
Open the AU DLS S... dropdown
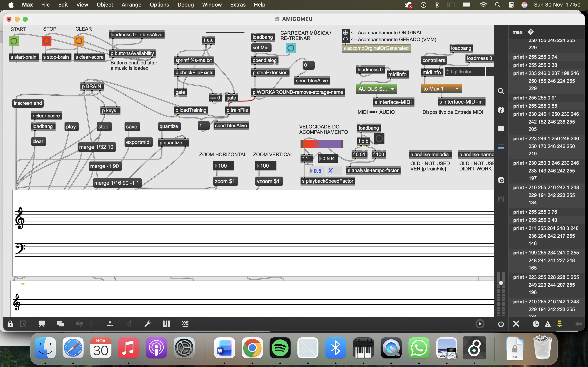376,89
